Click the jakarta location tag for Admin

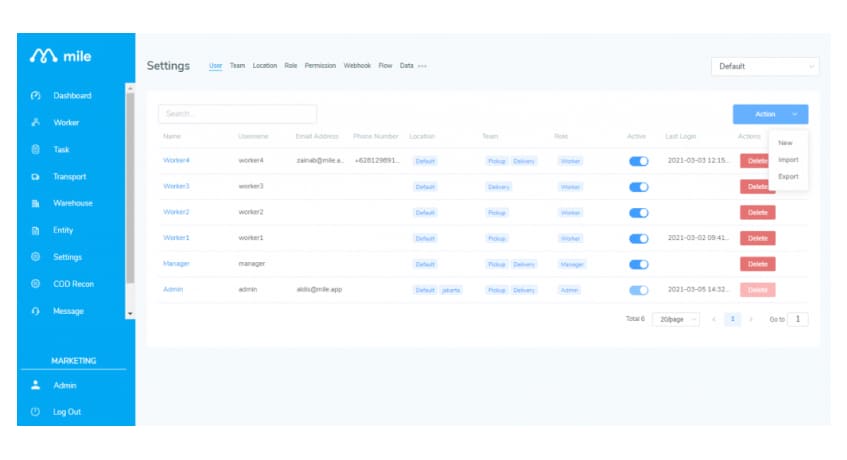click(451, 290)
